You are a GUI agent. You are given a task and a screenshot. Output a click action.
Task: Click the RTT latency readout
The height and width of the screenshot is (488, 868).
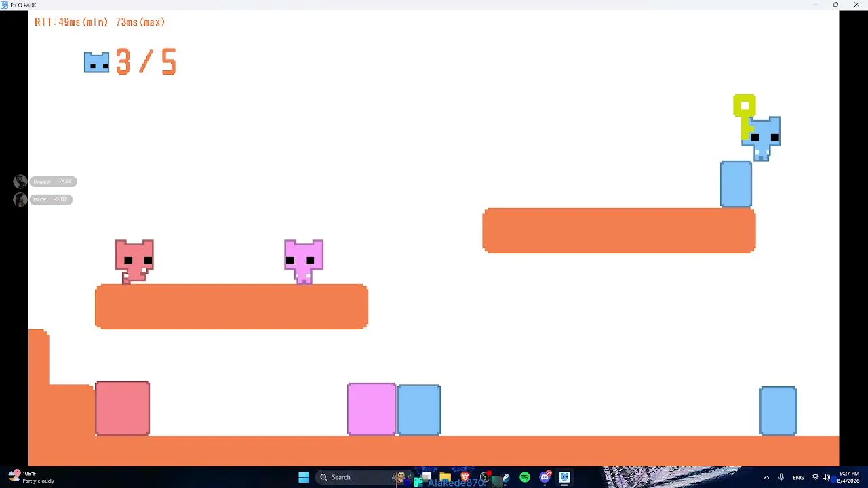100,22
